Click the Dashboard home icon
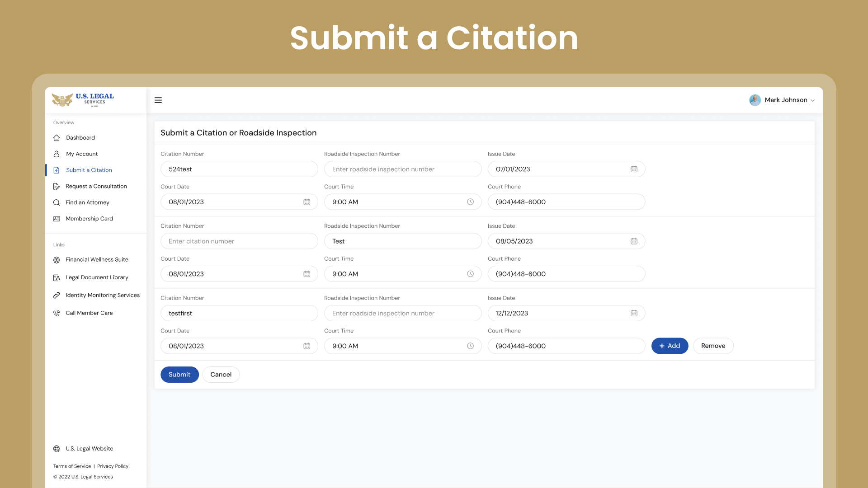 [x=57, y=138]
